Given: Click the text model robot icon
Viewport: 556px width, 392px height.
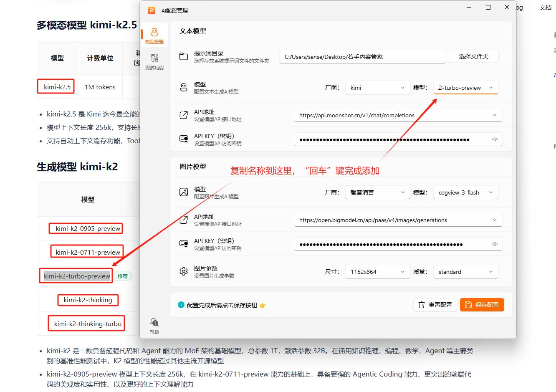Looking at the screenshot, I should pos(184,88).
